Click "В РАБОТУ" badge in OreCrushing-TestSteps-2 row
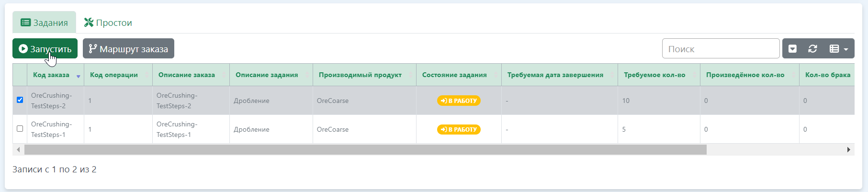This screenshot has width=868, height=192. tap(459, 101)
